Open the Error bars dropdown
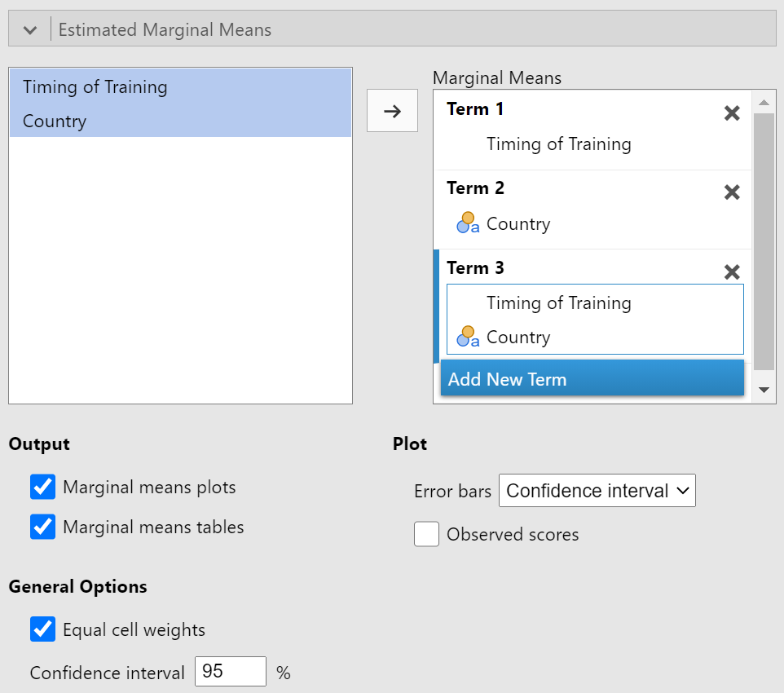The image size is (784, 693). 597,490
